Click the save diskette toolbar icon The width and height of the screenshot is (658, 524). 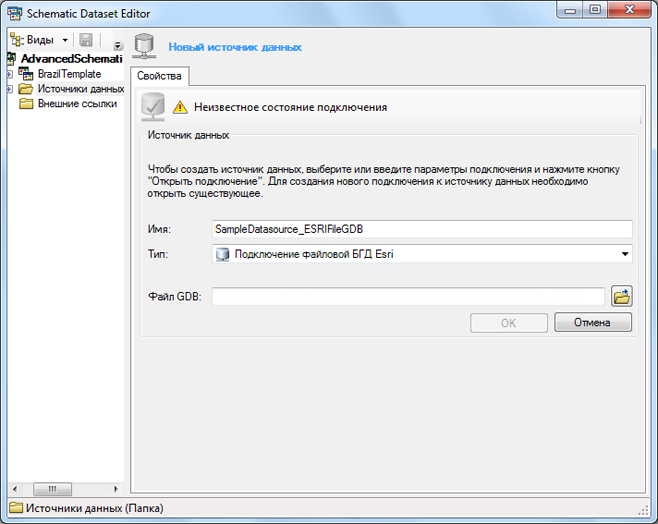click(86, 40)
